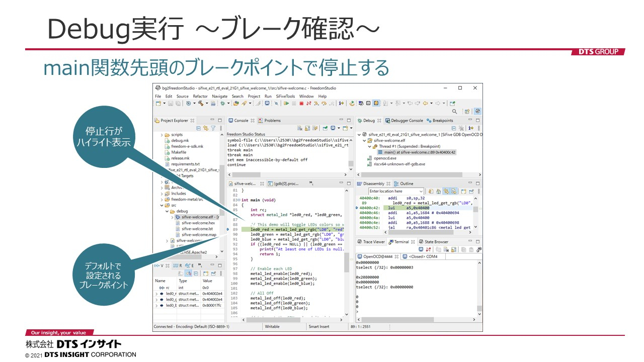
Task: Open the Disassembly location dropdown arrow
Action: click(x=421, y=191)
